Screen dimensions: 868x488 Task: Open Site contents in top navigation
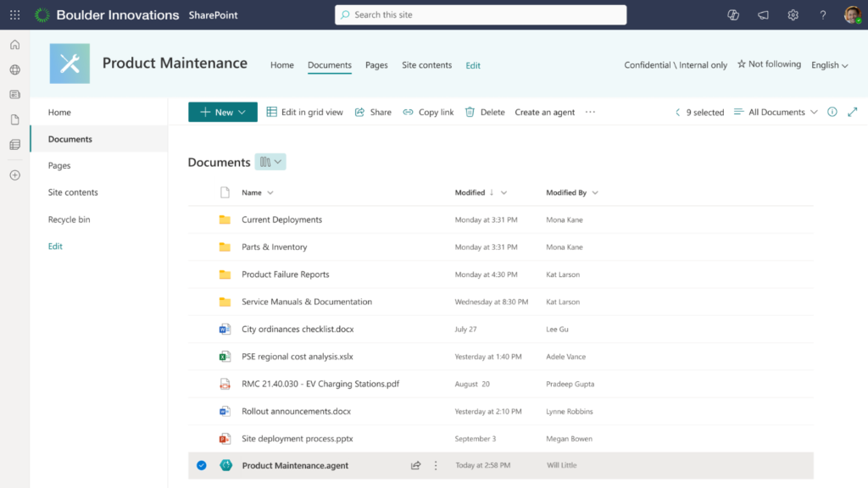click(x=427, y=65)
